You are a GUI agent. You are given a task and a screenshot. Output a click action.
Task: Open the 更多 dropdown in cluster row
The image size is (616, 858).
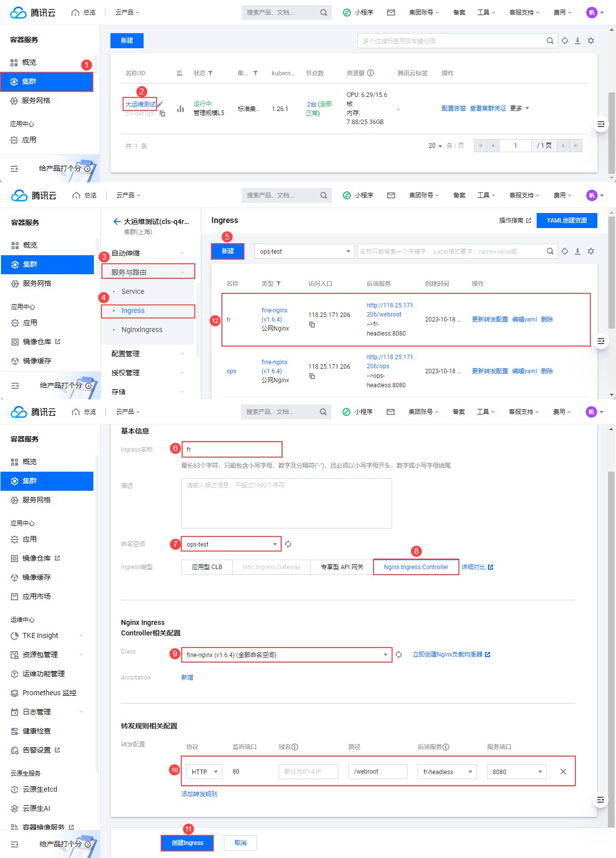[520, 109]
